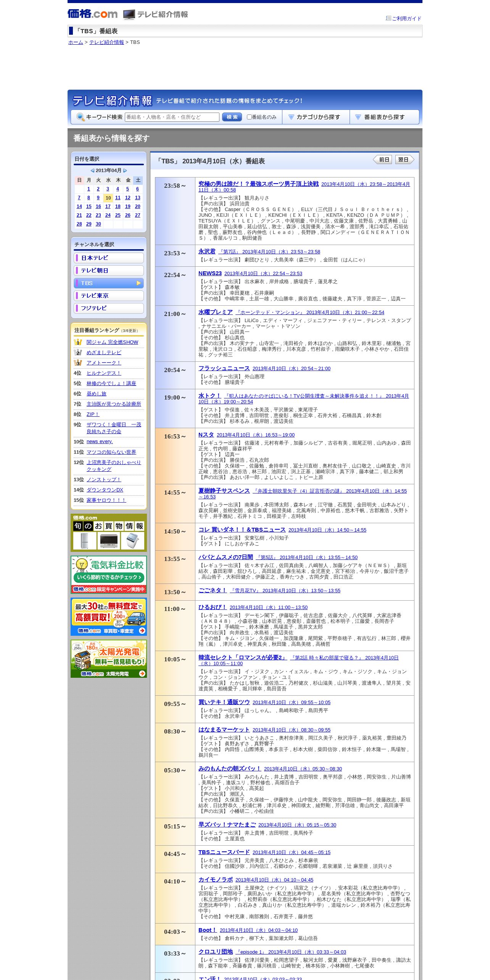Open アメトーーク！ ranking link
This screenshot has width=490, height=980.
(x=104, y=363)
